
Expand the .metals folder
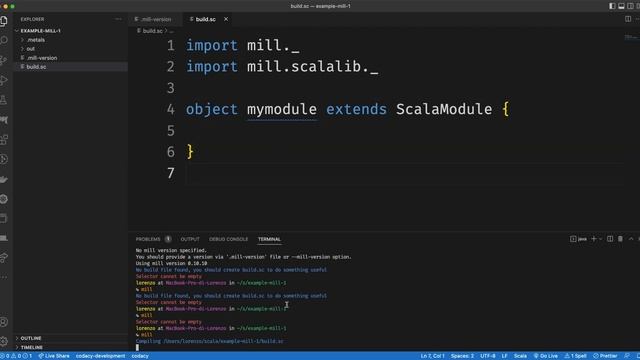[x=36, y=40]
